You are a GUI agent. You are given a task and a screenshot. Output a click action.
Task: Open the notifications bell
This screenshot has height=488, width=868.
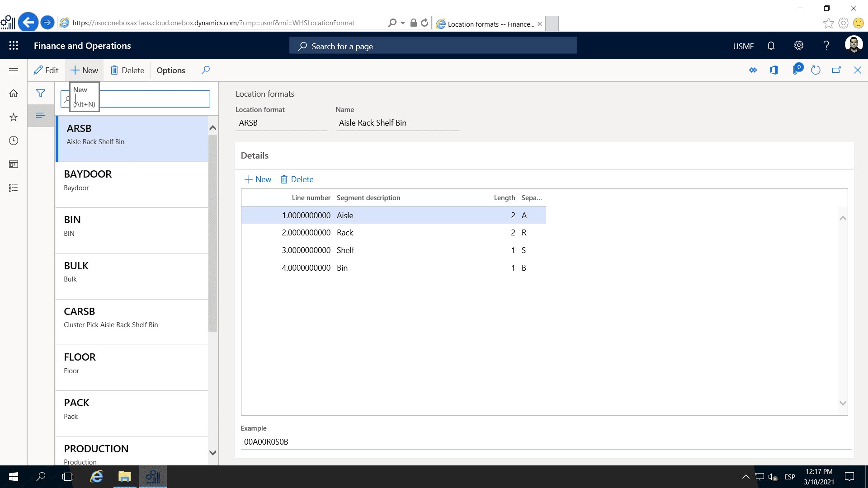click(771, 45)
